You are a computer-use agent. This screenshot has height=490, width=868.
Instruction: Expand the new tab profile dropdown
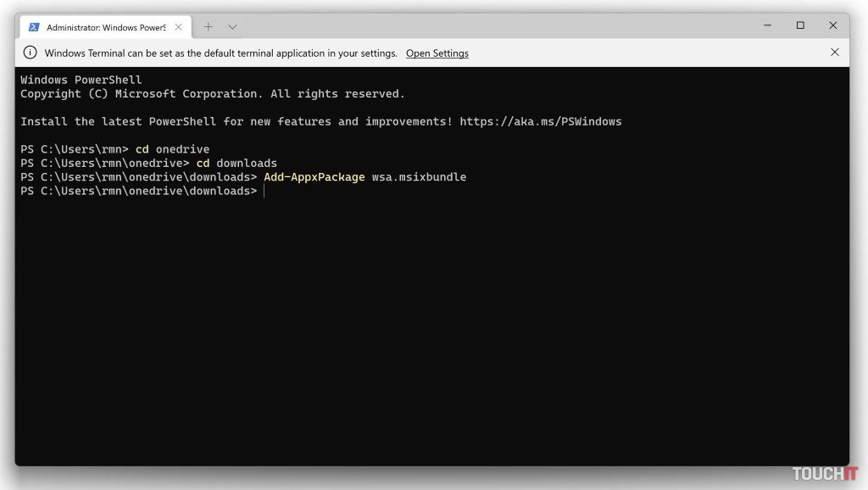click(x=232, y=27)
